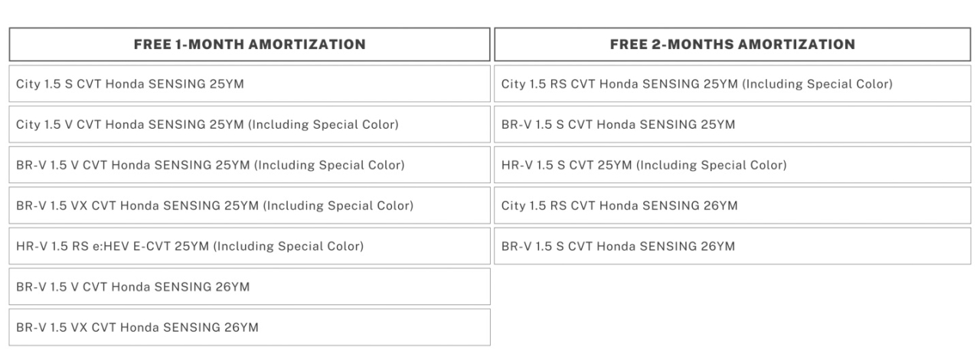This screenshot has width=980, height=361.
Task: Click the FREE 1-MONTH AMORTIZATION column header
Action: click(250, 44)
